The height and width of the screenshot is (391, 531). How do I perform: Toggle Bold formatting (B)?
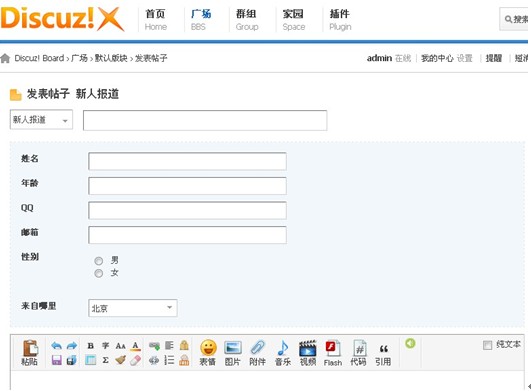coord(90,346)
